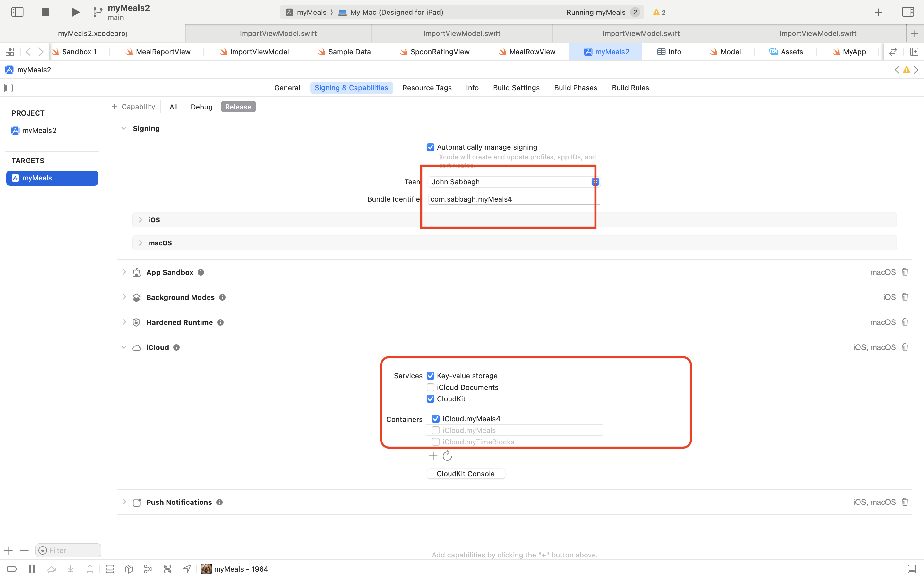
Task: Open the CloudKit Console
Action: (466, 474)
